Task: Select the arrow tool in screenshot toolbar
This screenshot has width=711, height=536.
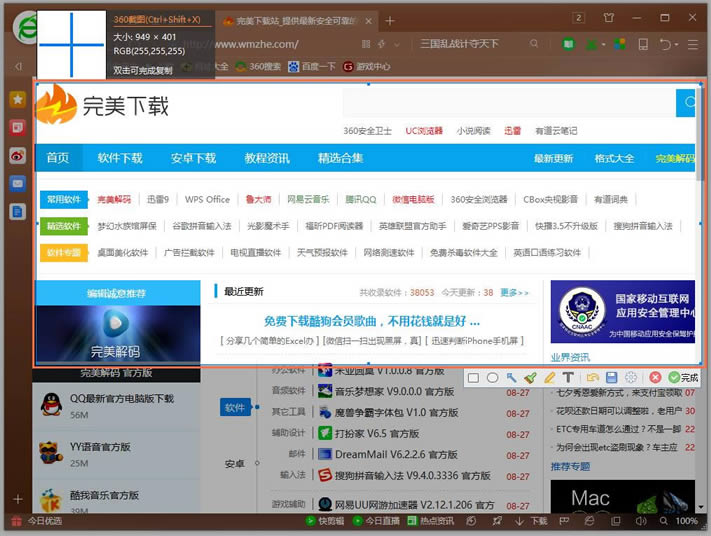Action: pos(511,378)
